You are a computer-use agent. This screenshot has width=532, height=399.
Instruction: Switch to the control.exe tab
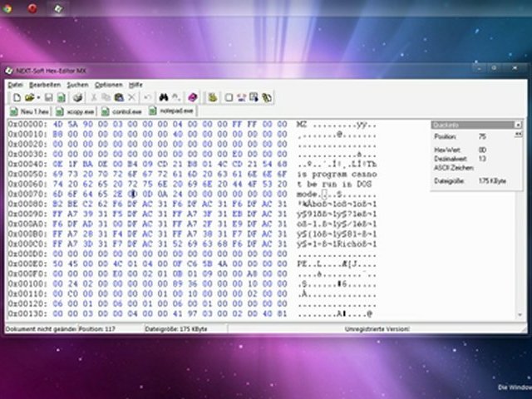tap(126, 111)
